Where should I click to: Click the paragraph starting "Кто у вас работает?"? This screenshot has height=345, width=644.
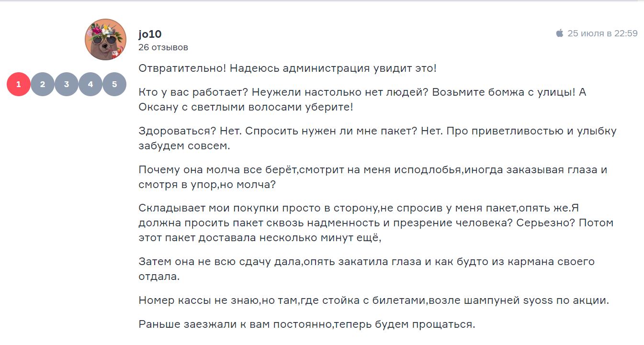[x=362, y=100]
